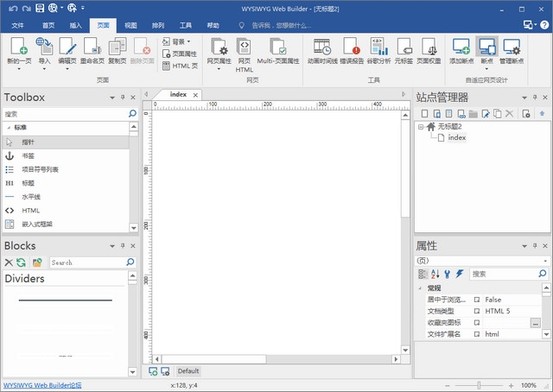Collapse the 无标题2 site tree node
553x392 pixels.
coord(420,126)
